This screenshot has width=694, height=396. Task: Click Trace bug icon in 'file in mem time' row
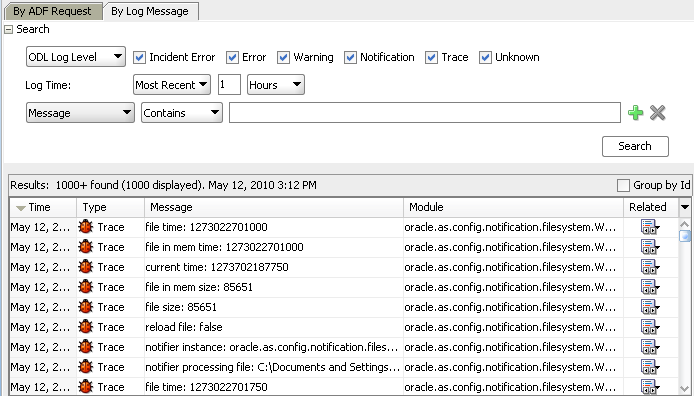86,247
